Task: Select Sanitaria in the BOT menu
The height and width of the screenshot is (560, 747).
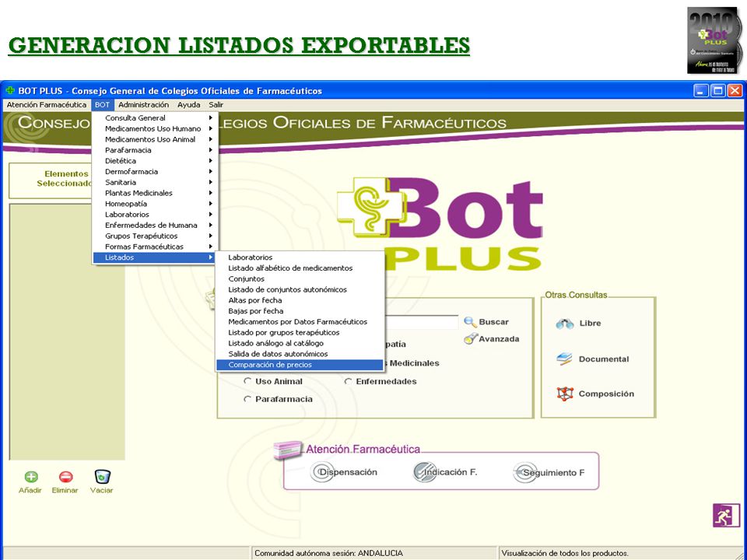Action: (155, 182)
